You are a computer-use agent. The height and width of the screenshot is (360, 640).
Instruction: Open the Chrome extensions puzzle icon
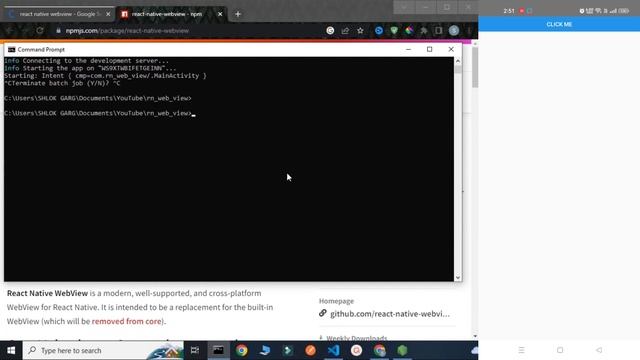(424, 31)
